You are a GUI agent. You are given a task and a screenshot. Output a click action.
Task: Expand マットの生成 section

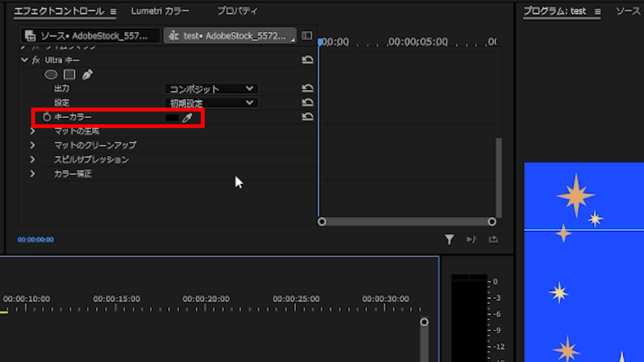[33, 131]
